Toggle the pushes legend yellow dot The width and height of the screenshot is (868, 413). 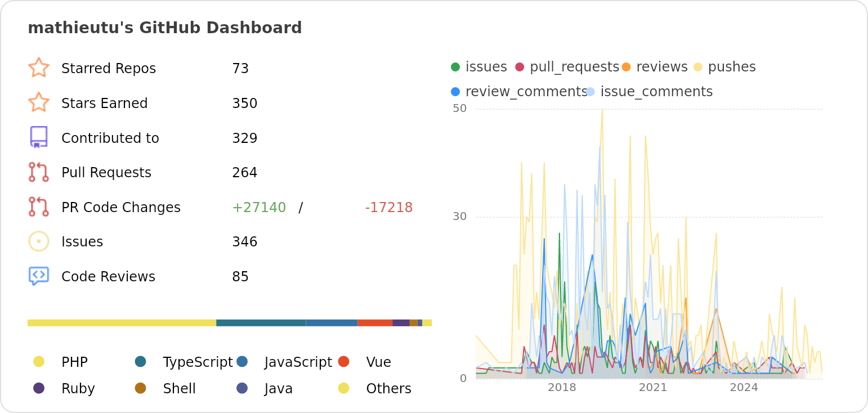tap(697, 67)
